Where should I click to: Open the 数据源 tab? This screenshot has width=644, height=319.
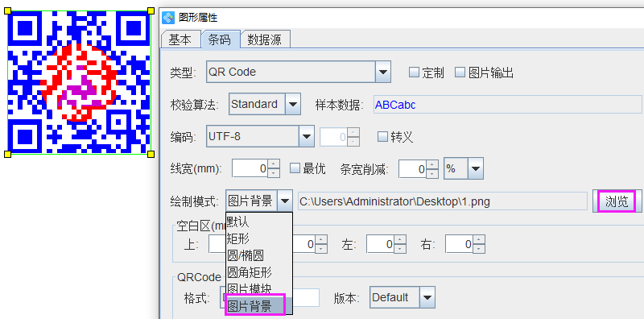click(x=265, y=40)
